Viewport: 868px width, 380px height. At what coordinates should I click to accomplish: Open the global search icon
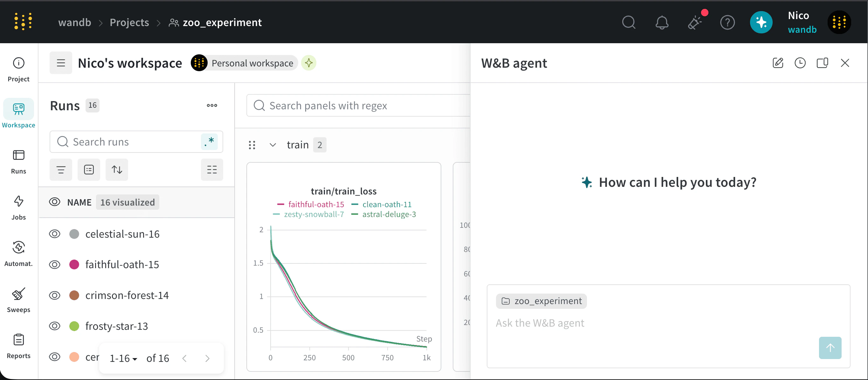click(628, 22)
